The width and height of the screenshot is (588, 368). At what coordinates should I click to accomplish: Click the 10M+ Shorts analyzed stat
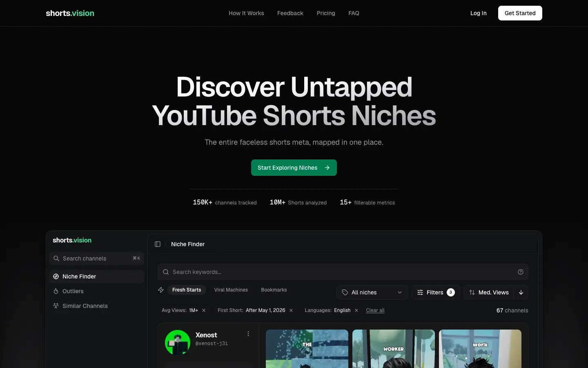tap(298, 202)
